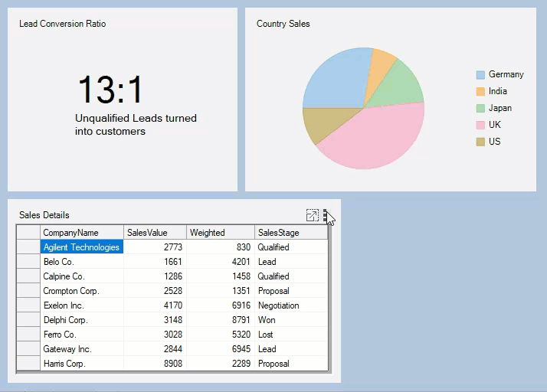Click the UK legend color swatch

480,126
